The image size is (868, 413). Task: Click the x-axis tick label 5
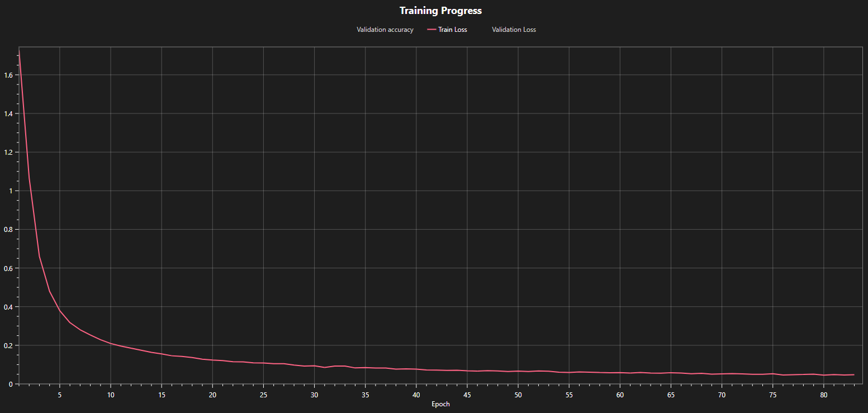(x=59, y=394)
